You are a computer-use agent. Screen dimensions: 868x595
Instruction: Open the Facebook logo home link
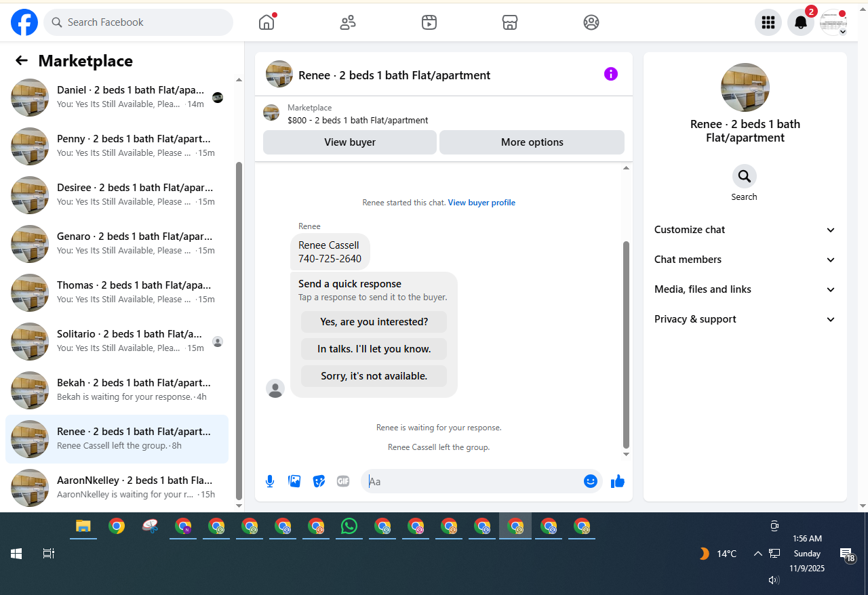(24, 22)
